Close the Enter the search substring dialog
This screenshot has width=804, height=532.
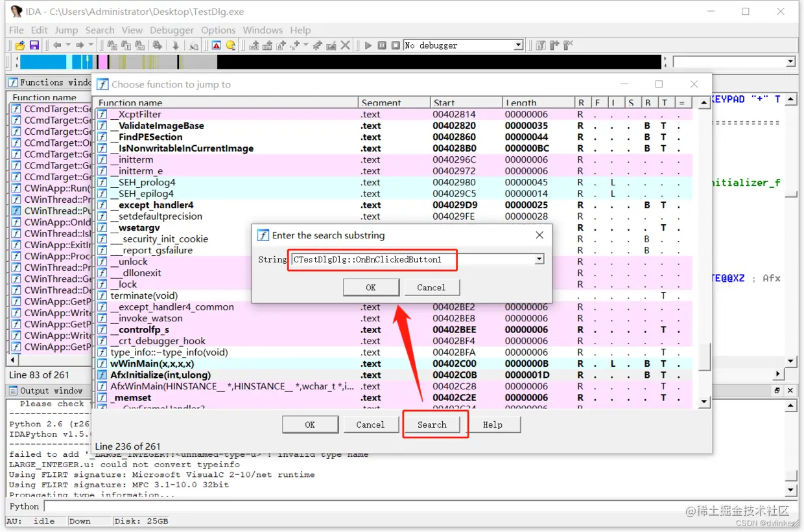point(539,235)
